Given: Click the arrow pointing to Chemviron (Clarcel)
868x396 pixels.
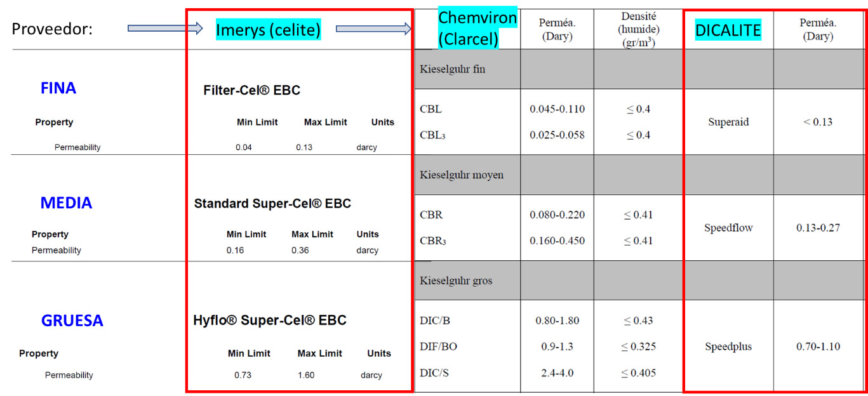Looking at the screenshot, I should pos(373,28).
